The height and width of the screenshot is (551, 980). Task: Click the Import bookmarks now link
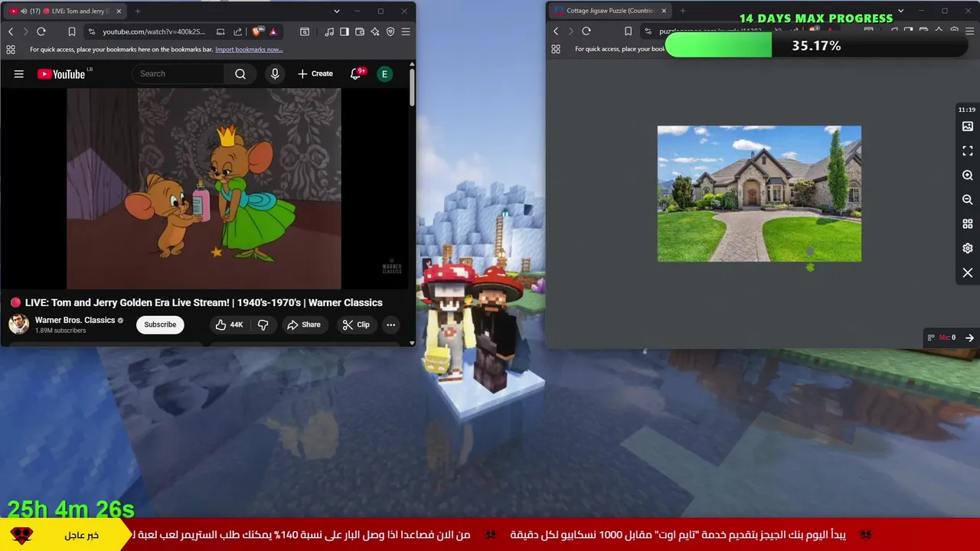pos(249,50)
